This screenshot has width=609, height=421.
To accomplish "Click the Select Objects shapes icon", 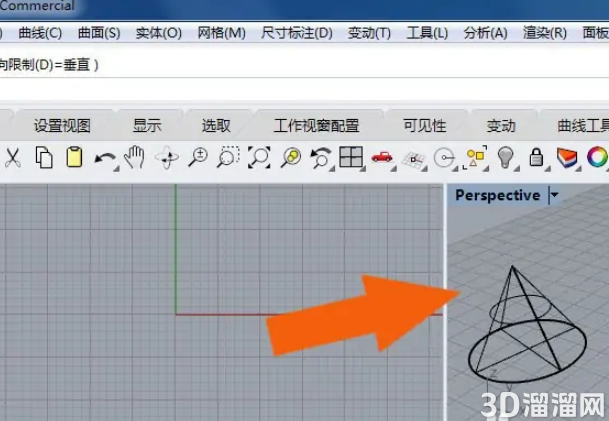I will click(x=475, y=157).
